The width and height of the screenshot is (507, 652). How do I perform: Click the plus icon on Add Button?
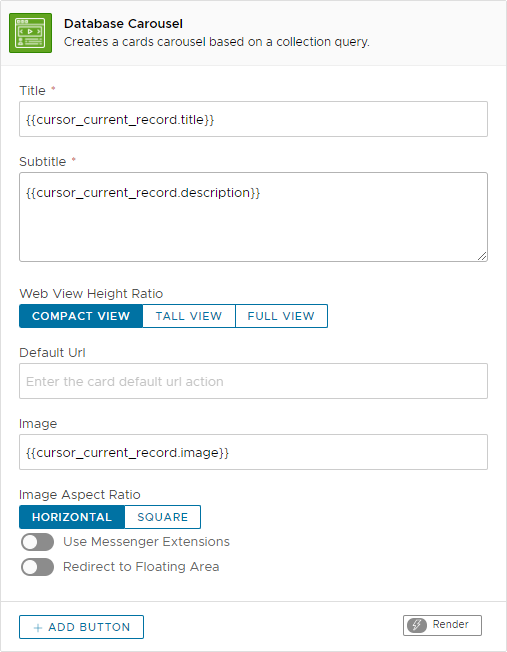pyautogui.click(x=38, y=627)
